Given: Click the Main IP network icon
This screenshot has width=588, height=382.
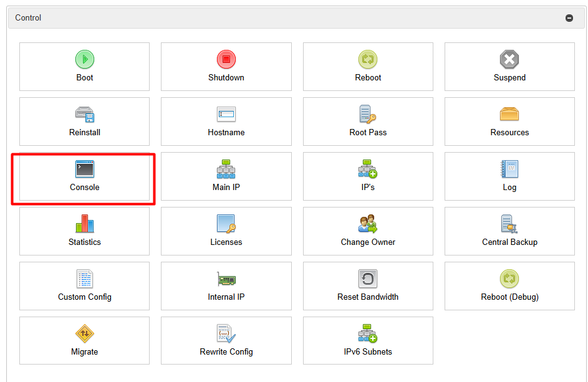Looking at the screenshot, I should pyautogui.click(x=226, y=169).
